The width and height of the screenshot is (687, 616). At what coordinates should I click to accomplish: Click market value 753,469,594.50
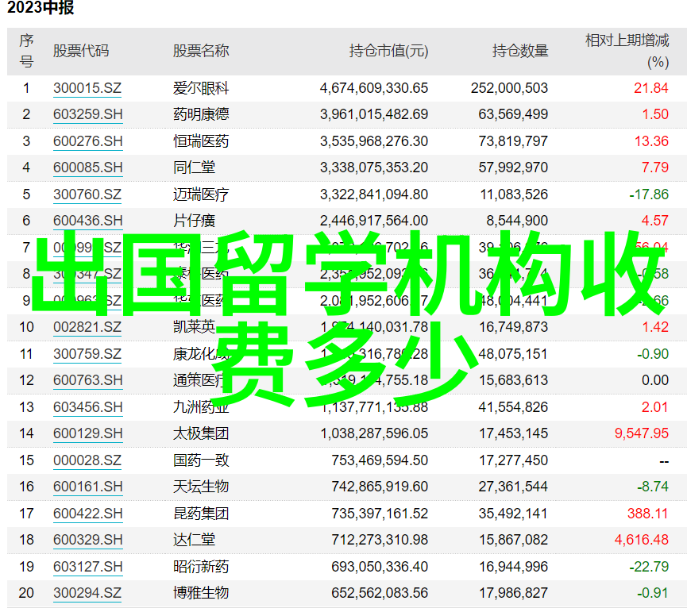(x=380, y=460)
